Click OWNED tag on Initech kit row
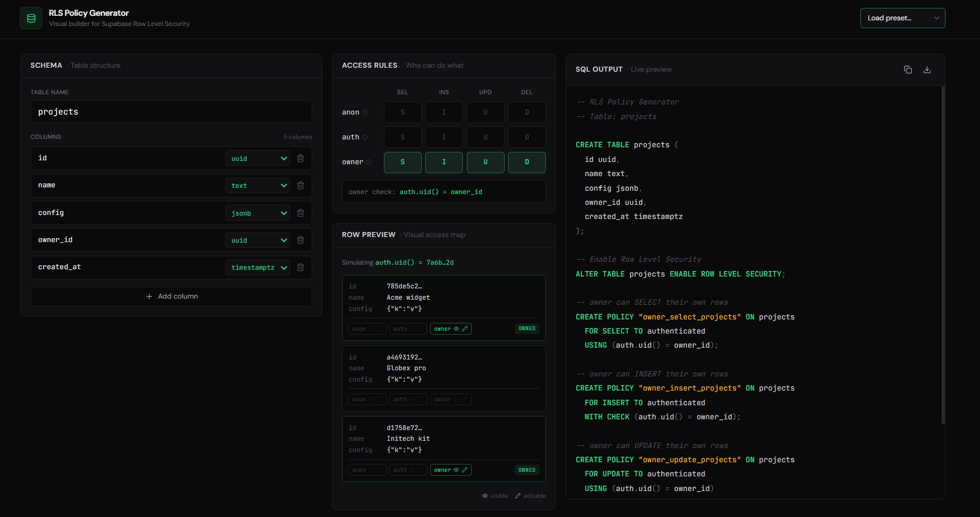This screenshot has height=517, width=980. pyautogui.click(x=527, y=470)
